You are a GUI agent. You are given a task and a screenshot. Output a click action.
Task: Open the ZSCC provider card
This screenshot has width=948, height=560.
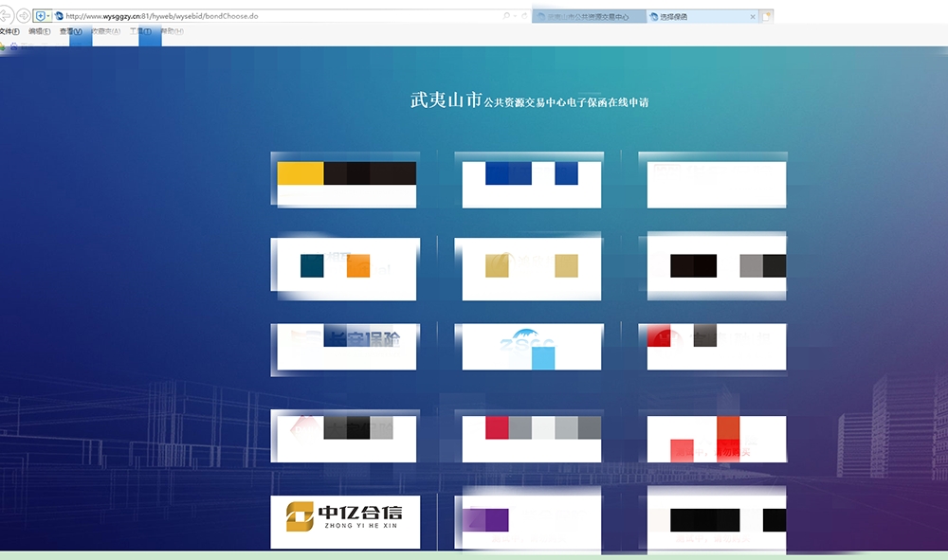[x=531, y=348]
